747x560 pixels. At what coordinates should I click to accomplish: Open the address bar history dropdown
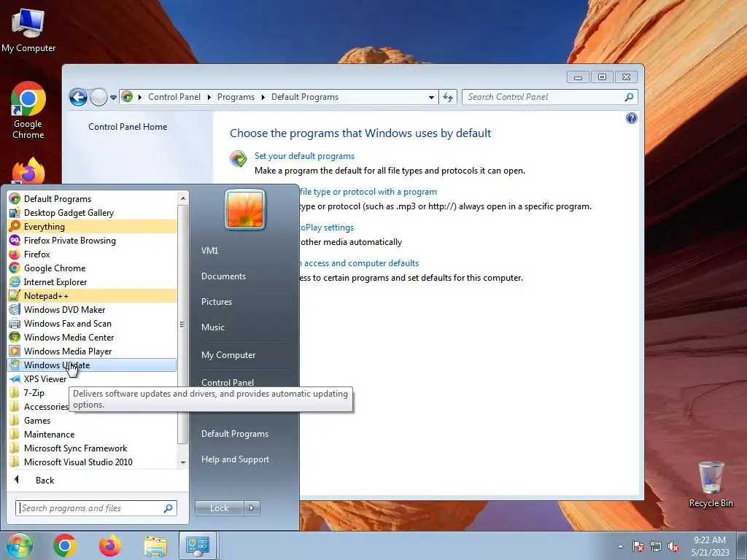pos(431,97)
